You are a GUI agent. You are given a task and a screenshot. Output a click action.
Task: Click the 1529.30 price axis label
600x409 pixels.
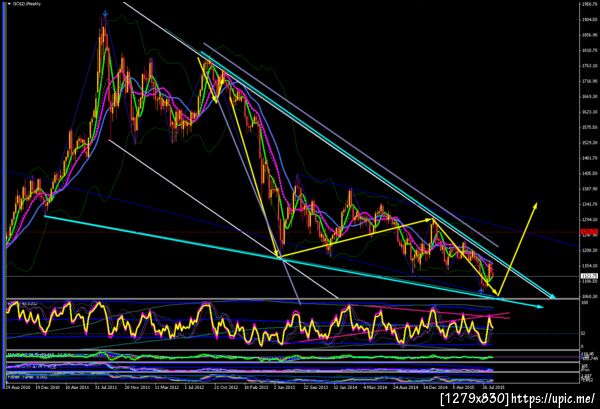click(590, 142)
